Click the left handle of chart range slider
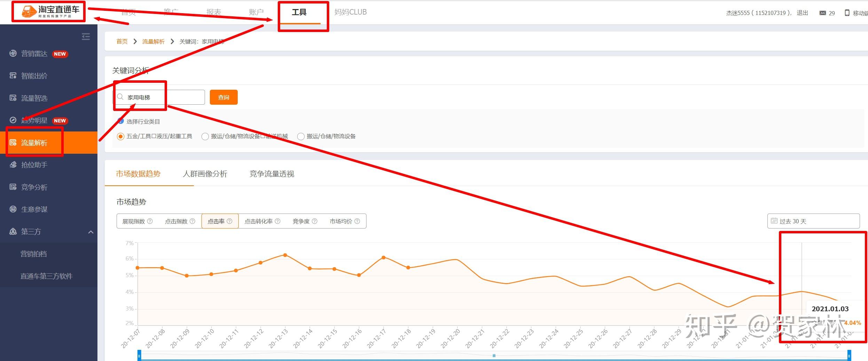Image resolution: width=868 pixels, height=361 pixels. click(139, 356)
